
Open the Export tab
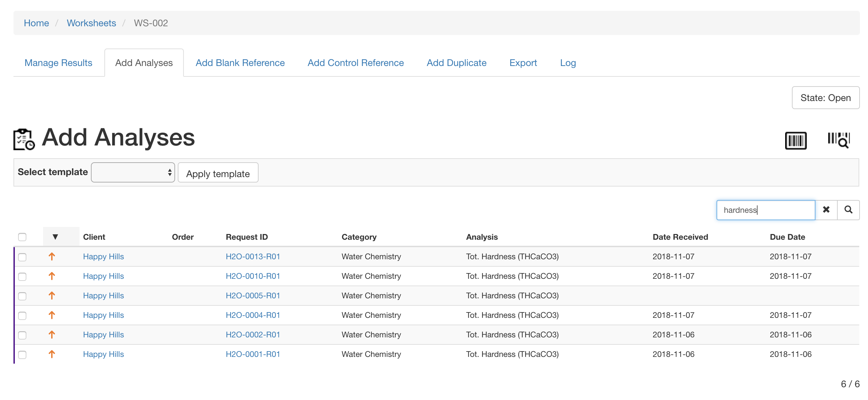pos(523,63)
